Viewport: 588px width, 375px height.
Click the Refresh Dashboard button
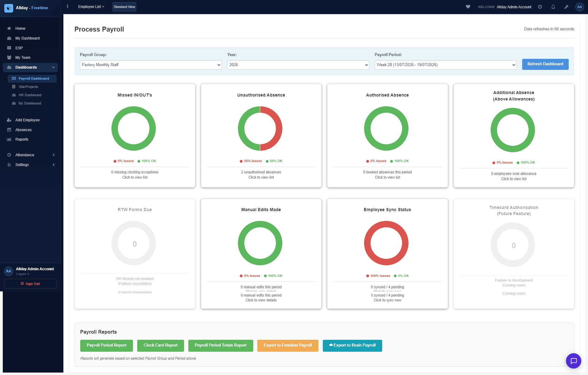[545, 64]
